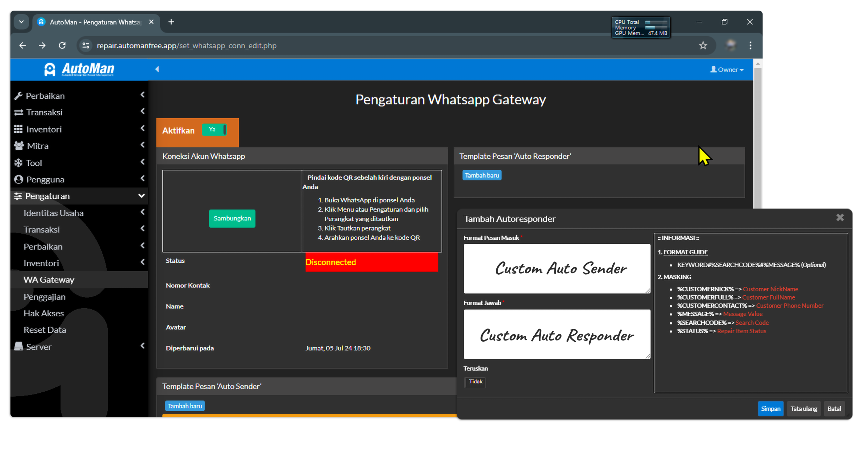Open Tool via the snowflake icon
The image size is (868, 453).
(x=19, y=163)
